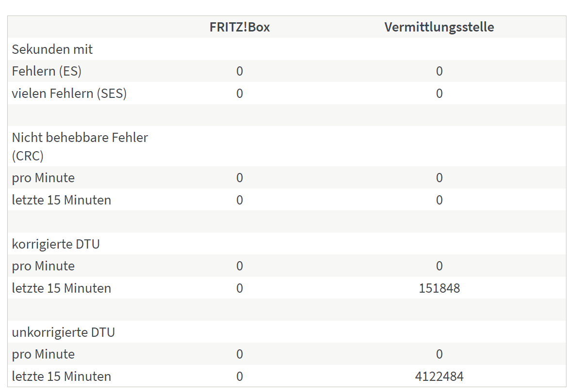Click pro Minute under the CRC section
Image resolution: width=583 pixels, height=392 pixels.
tap(43, 178)
